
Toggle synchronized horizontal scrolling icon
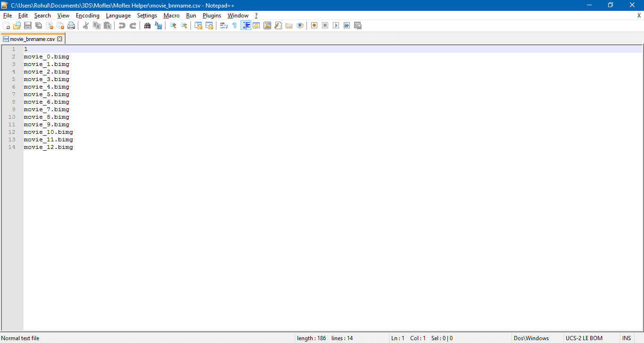[209, 25]
